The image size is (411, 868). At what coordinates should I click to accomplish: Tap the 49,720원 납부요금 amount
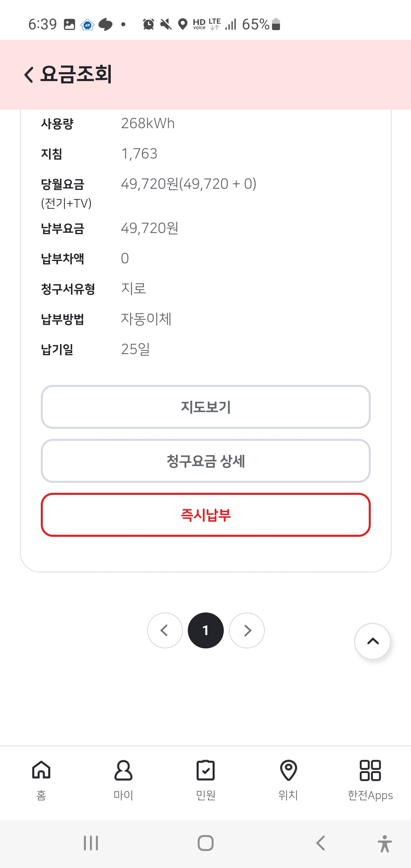[150, 228]
